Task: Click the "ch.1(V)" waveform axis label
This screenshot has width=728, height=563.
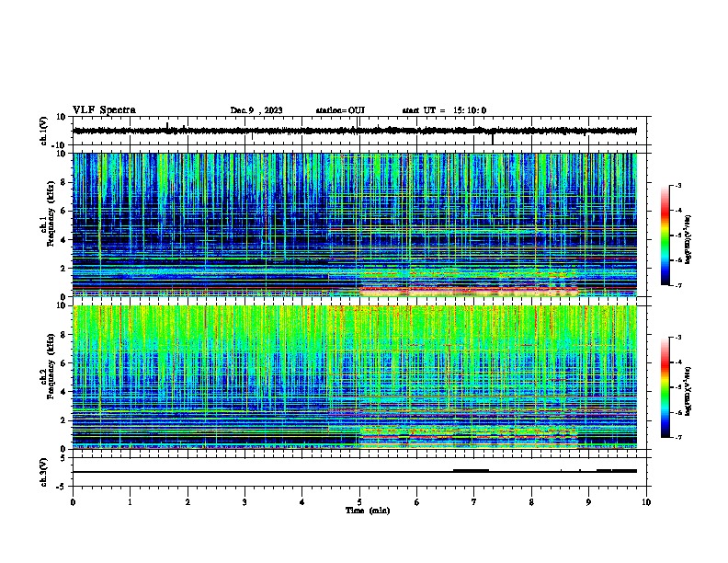Action: coord(43,131)
